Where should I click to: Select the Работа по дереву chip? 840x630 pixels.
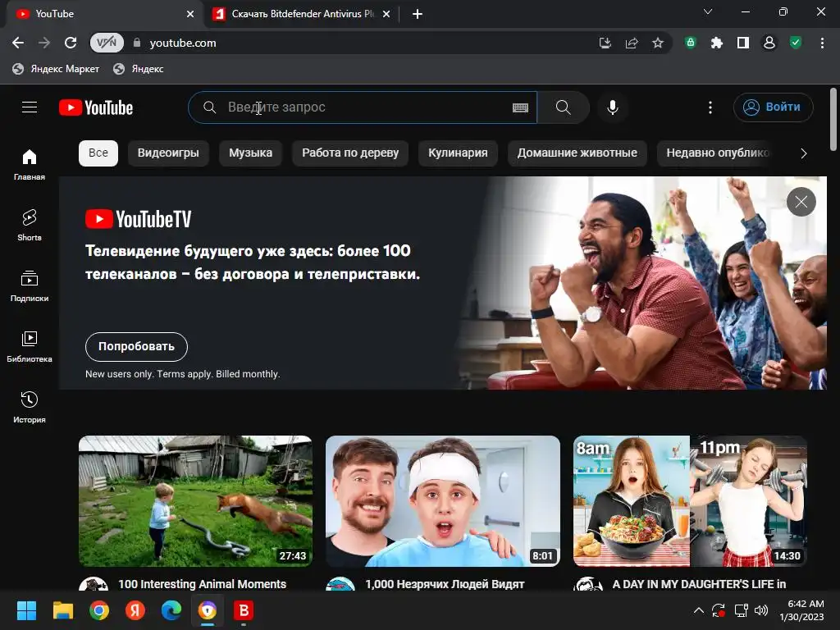tap(350, 153)
